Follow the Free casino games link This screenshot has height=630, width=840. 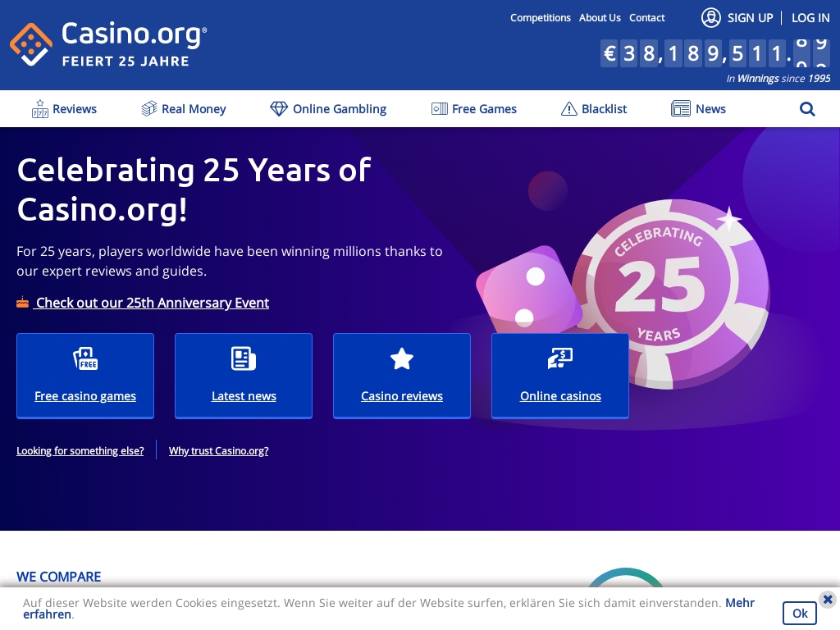(85, 396)
